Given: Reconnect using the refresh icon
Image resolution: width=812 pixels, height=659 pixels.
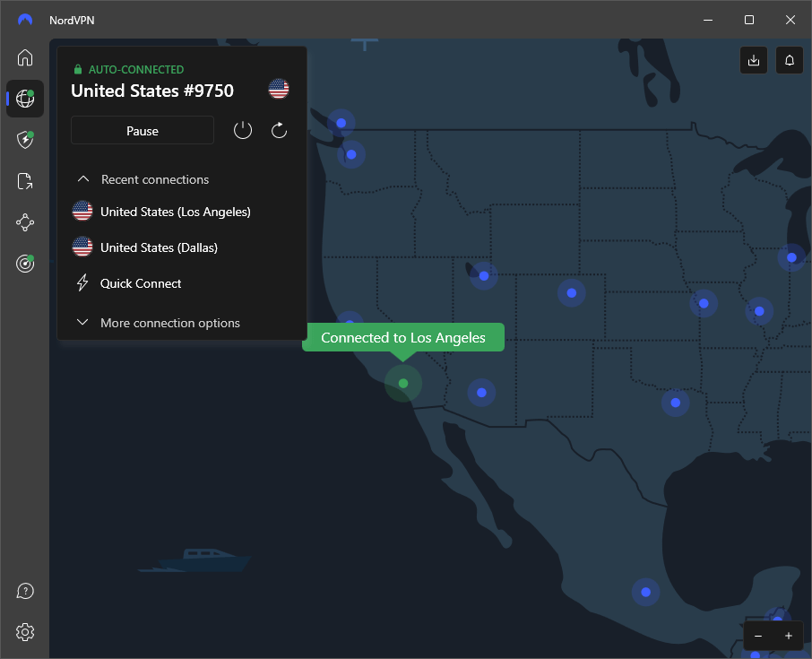Looking at the screenshot, I should pyautogui.click(x=279, y=130).
